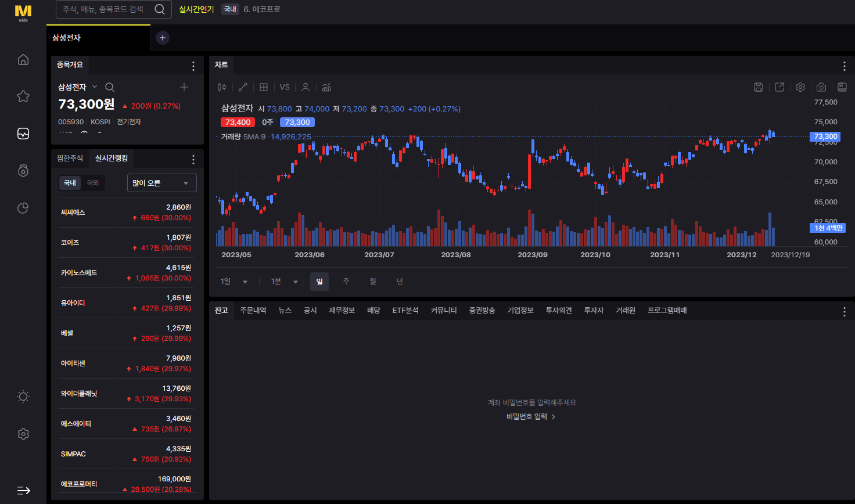Switch to the 찜한주식 tab

70,158
